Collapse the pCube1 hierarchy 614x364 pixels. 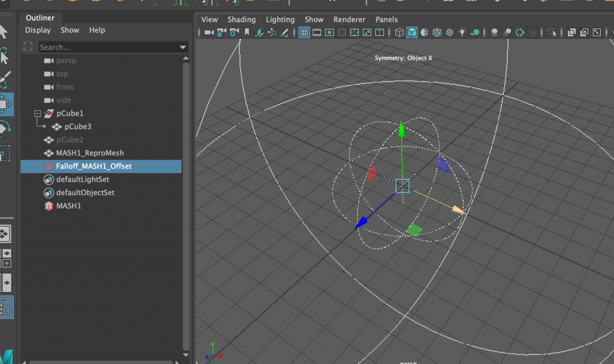[36, 113]
